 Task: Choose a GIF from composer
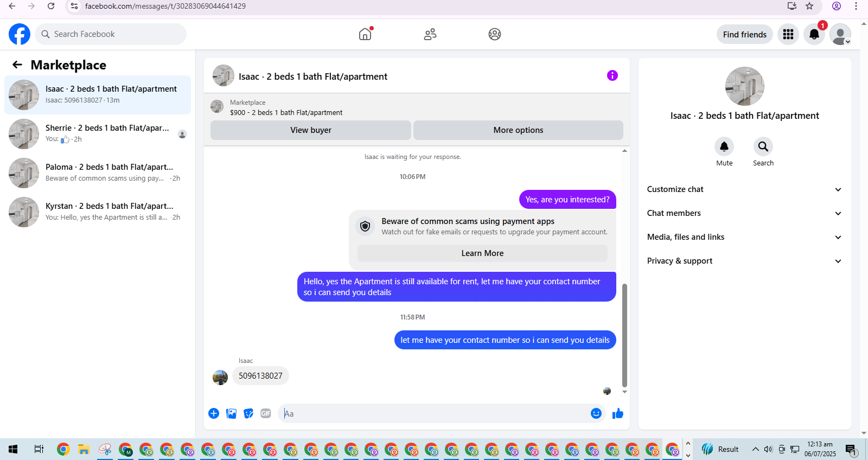[x=266, y=413]
